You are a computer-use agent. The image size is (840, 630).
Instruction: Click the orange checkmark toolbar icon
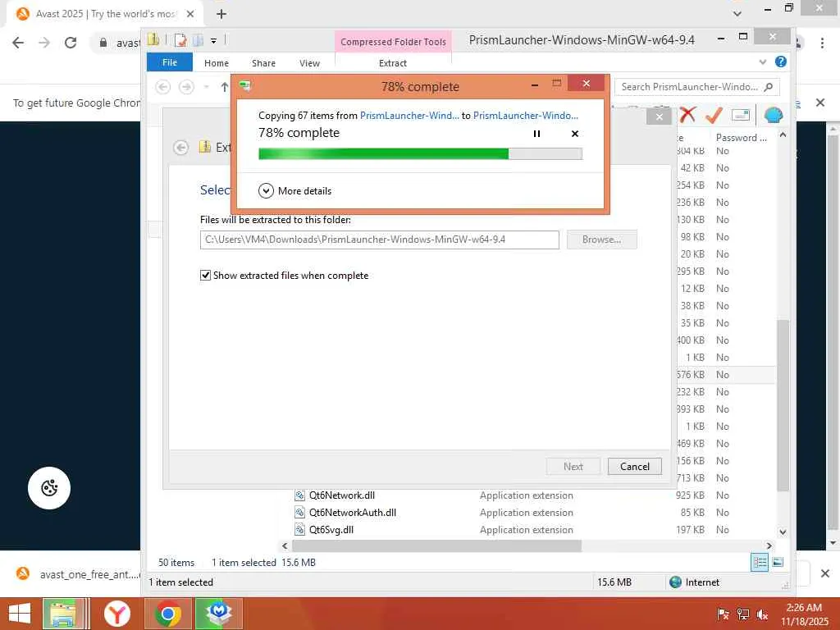(713, 115)
